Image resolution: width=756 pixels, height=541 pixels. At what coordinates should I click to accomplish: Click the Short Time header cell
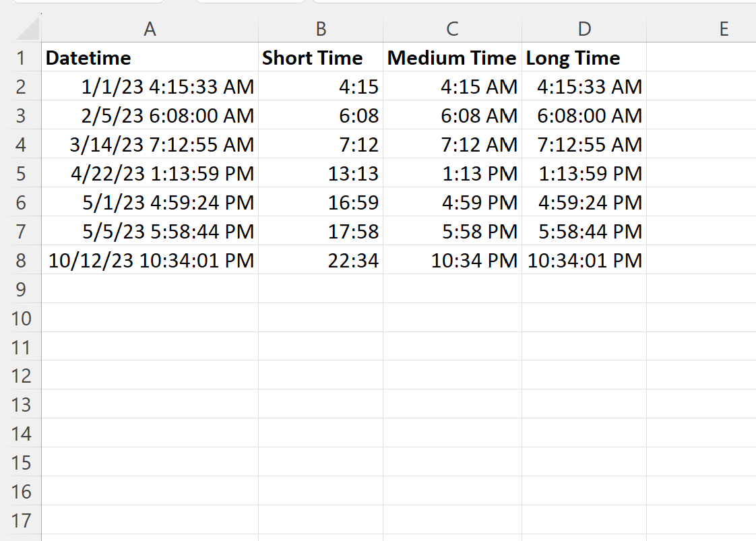click(x=321, y=58)
